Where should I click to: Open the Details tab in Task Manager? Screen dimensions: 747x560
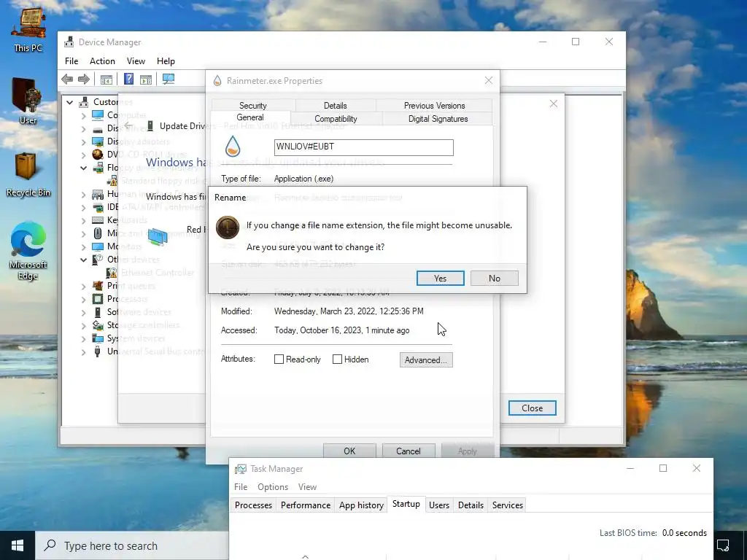pyautogui.click(x=471, y=505)
